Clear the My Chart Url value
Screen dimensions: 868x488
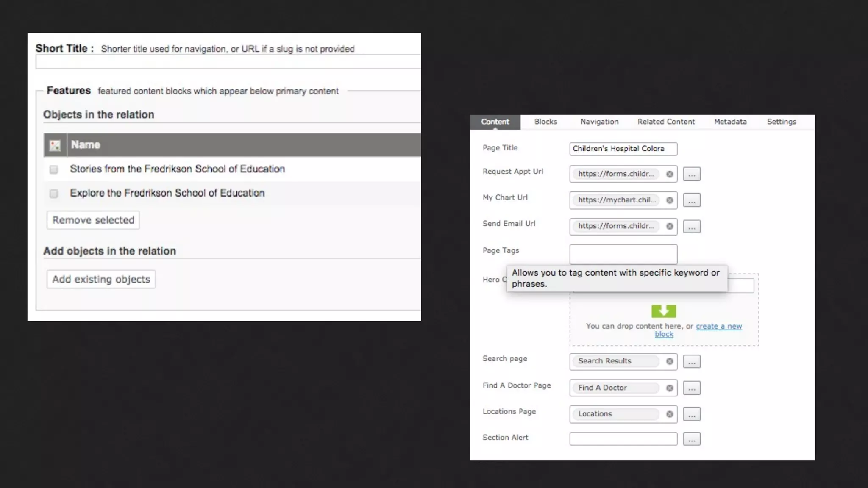[x=670, y=200]
